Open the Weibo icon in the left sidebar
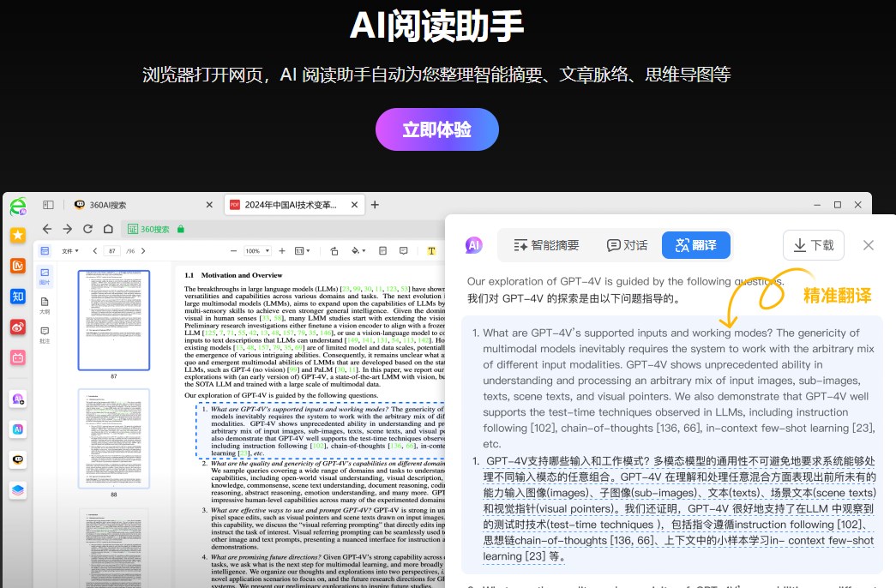896x588 pixels. point(18,327)
